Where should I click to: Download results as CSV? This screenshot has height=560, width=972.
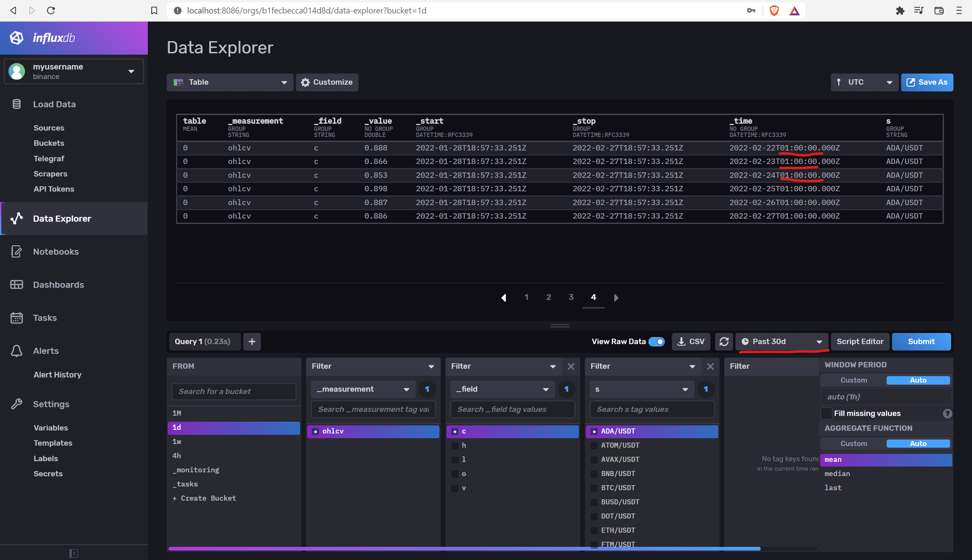691,341
